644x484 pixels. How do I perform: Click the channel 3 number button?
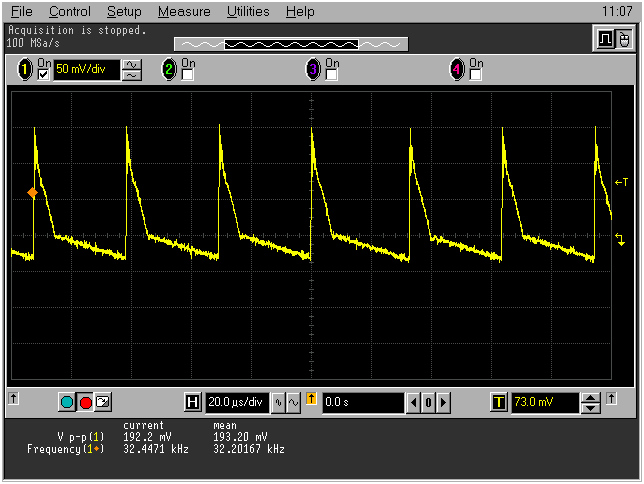313,69
